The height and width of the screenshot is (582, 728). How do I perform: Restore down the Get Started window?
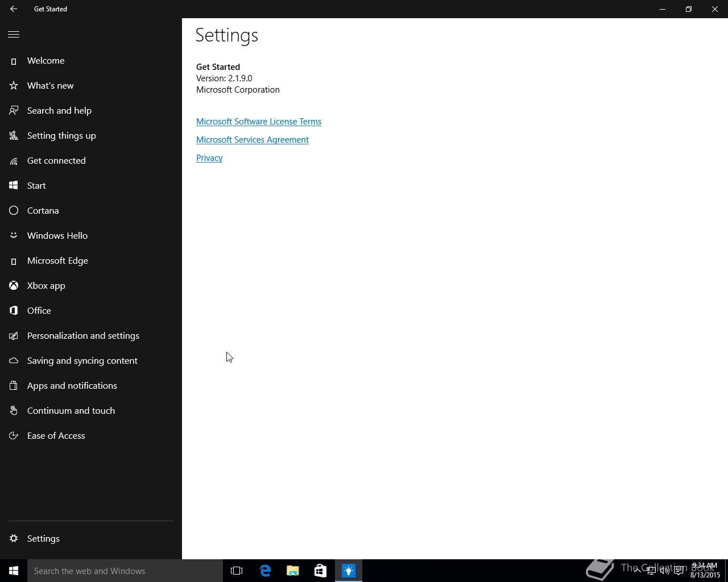coord(689,9)
